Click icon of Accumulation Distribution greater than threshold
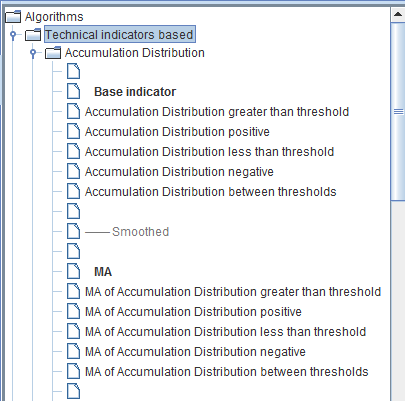The height and width of the screenshot is (401, 405). 73,111
